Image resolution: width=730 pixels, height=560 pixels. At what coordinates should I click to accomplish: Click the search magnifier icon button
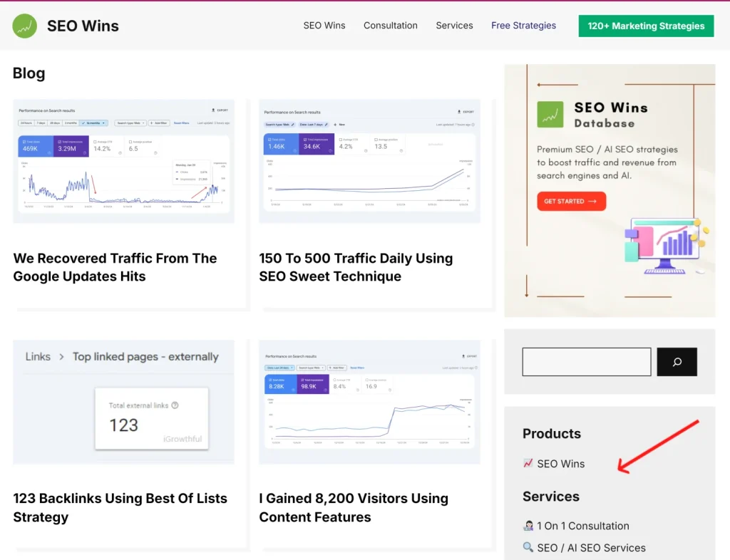[x=676, y=362]
